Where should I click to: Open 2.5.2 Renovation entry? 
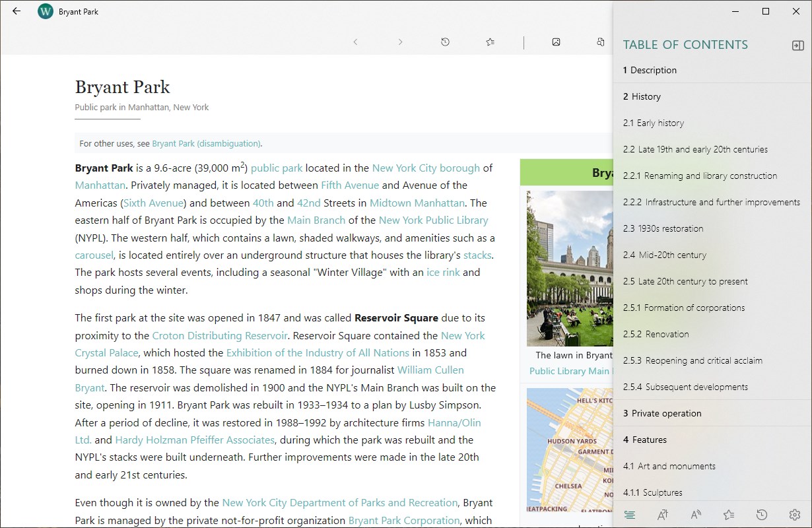[x=712, y=334]
